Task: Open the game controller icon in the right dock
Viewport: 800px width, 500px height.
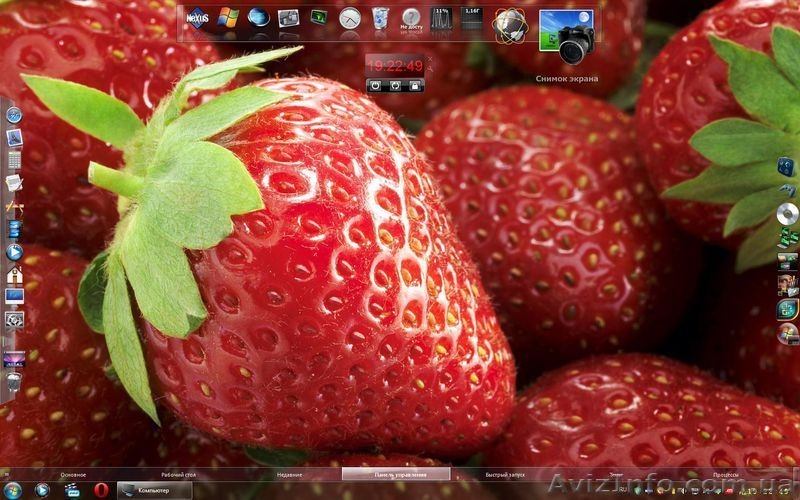Action: coord(788,191)
